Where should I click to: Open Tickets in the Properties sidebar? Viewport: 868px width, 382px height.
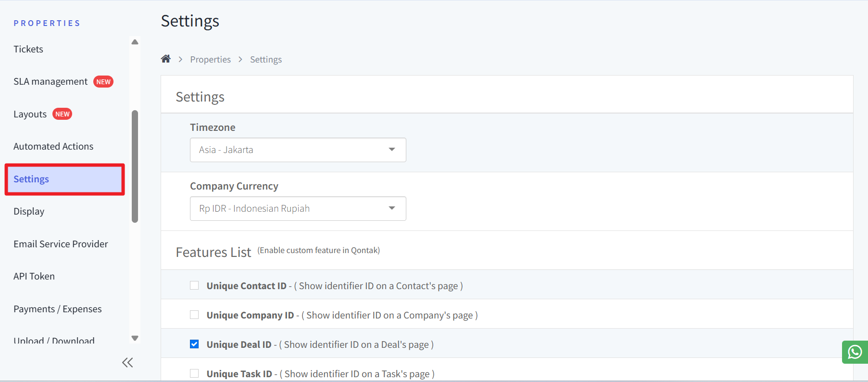[x=28, y=49]
